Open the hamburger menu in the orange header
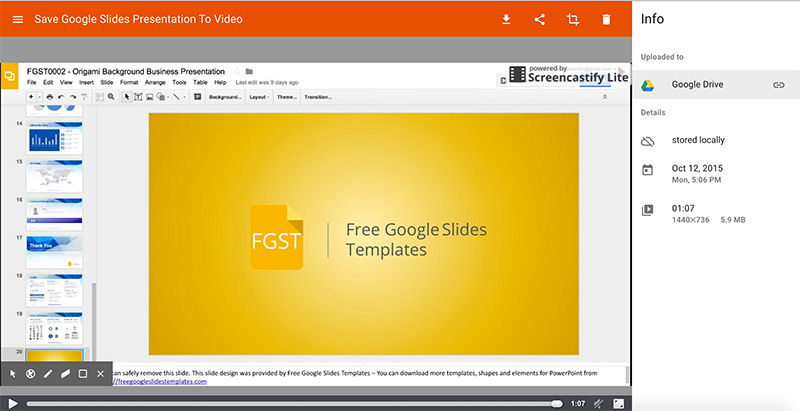The image size is (800, 411). coord(17,19)
